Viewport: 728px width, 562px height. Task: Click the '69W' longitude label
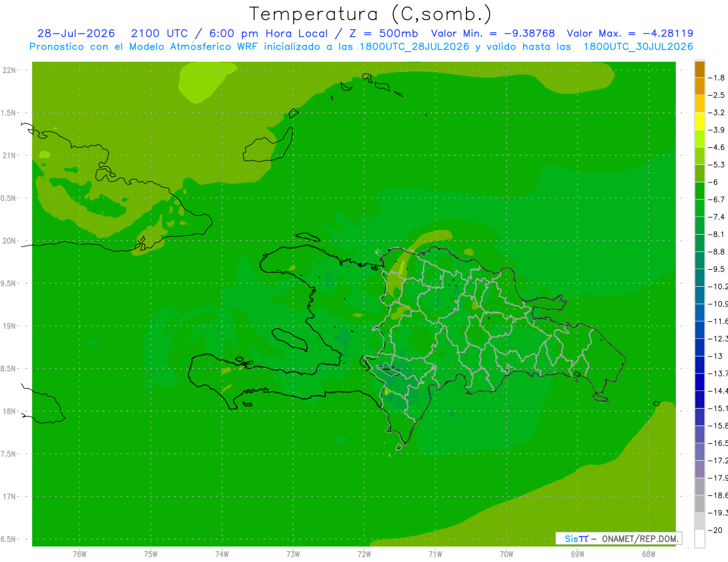(x=578, y=554)
